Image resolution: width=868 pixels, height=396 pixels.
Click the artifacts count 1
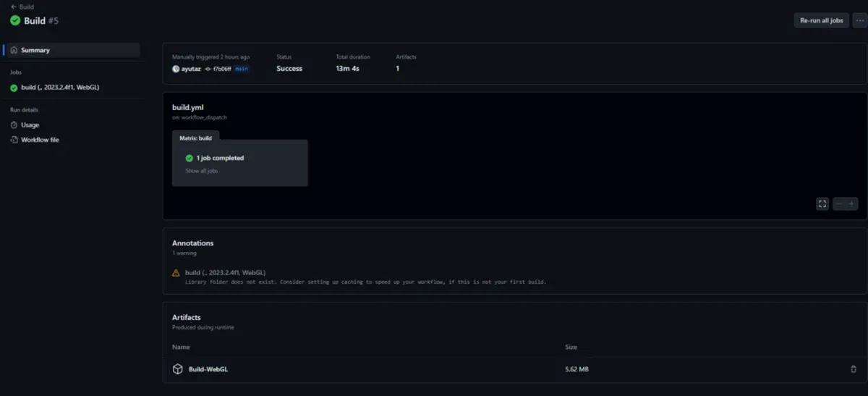click(x=398, y=69)
